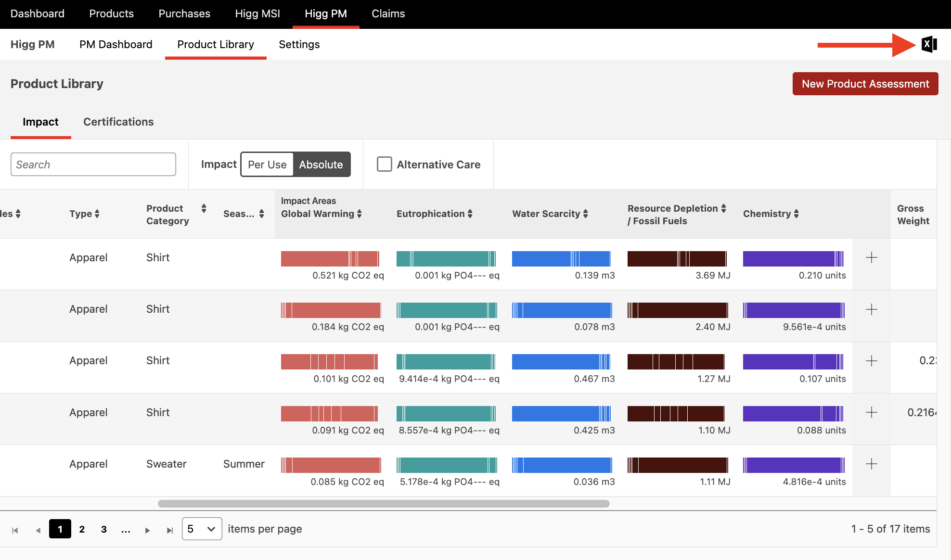
Task: Expand the 0.184 kg CO2 eq row with plus
Action: click(x=871, y=309)
